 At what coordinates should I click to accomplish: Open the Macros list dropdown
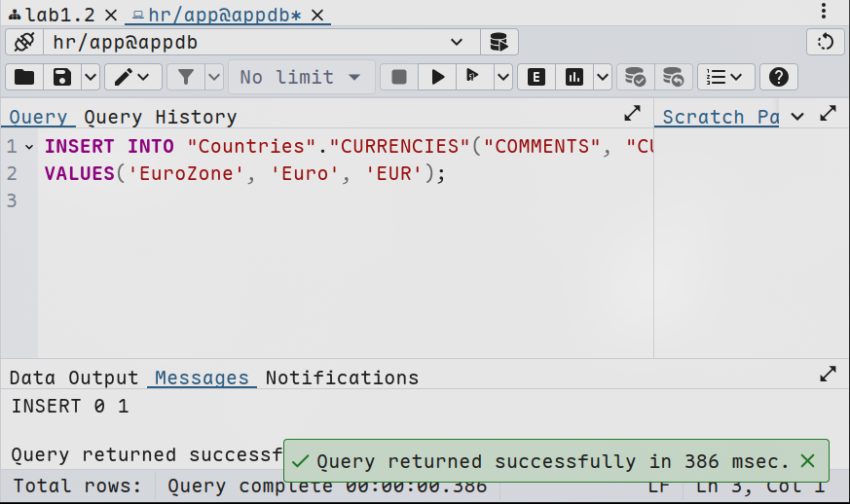click(x=725, y=77)
